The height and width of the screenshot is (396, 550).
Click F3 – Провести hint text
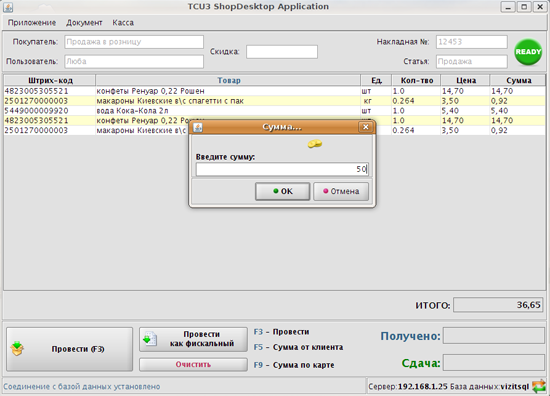click(x=282, y=332)
